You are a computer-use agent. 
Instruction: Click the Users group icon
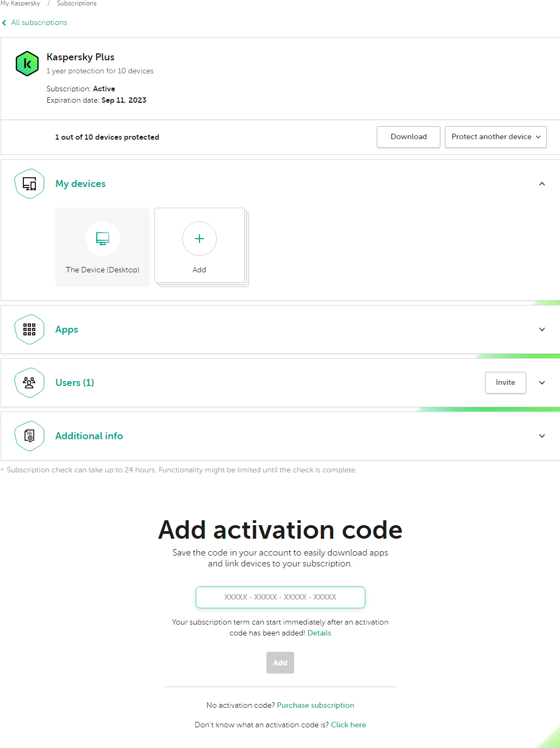pos(29,382)
